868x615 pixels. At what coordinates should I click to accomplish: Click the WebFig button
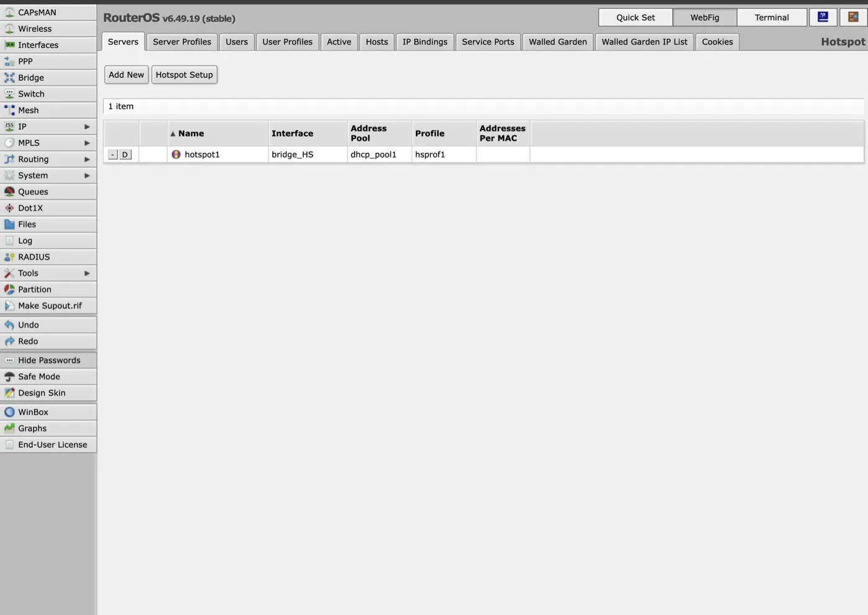click(705, 17)
